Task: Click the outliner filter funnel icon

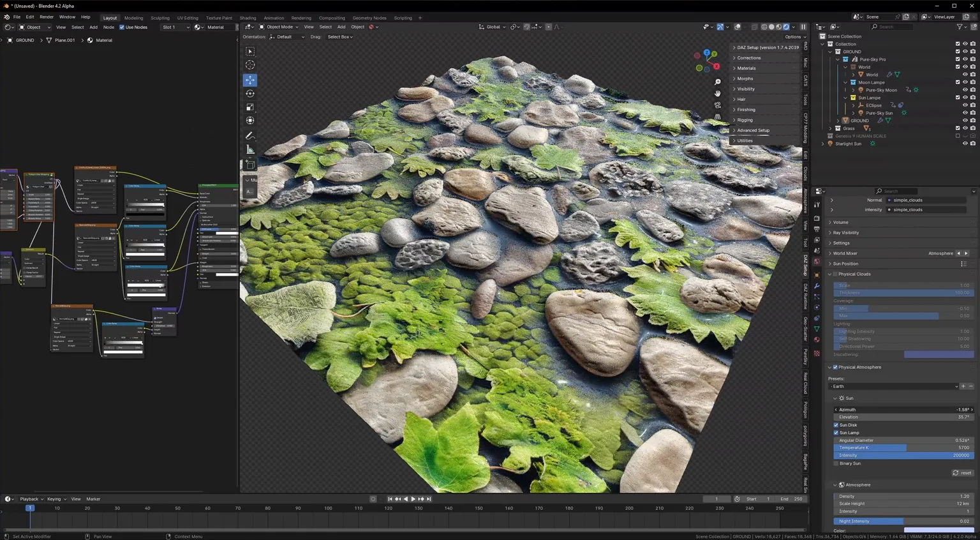Action: pos(960,27)
